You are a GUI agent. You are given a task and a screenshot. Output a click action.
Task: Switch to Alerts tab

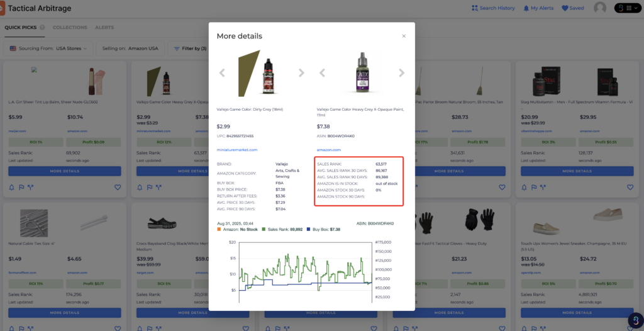tap(104, 28)
